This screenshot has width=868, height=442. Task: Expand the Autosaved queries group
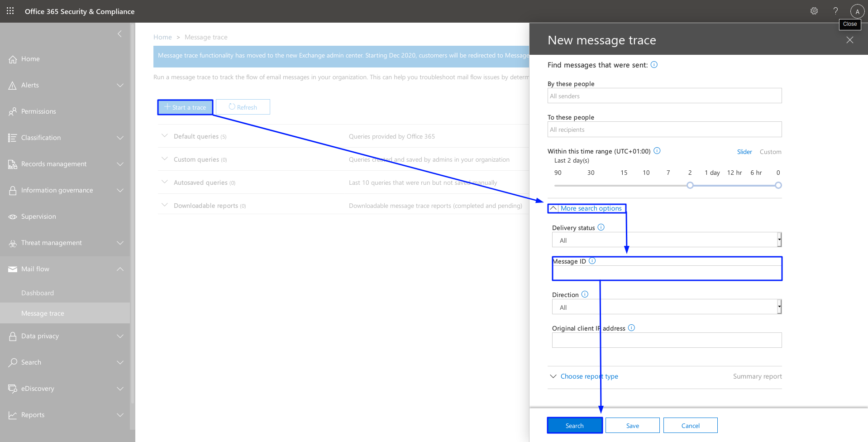pyautogui.click(x=164, y=182)
